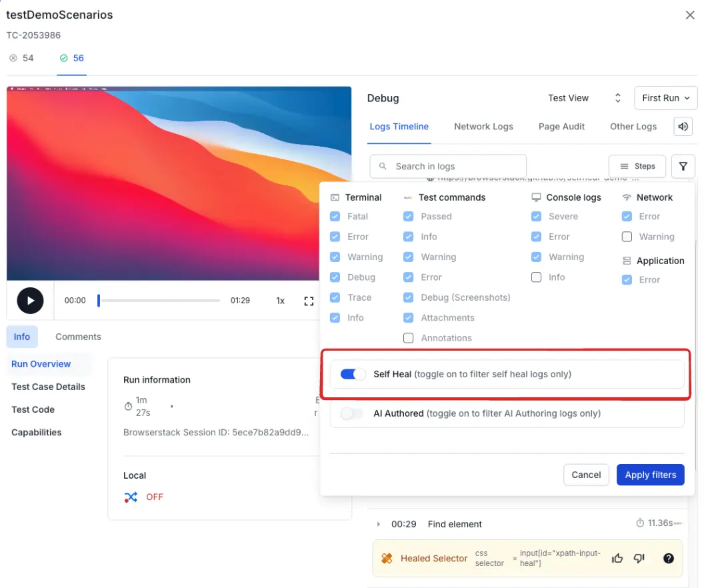The height and width of the screenshot is (588, 708).
Task: Click the video progress slider
Action: coord(159,301)
